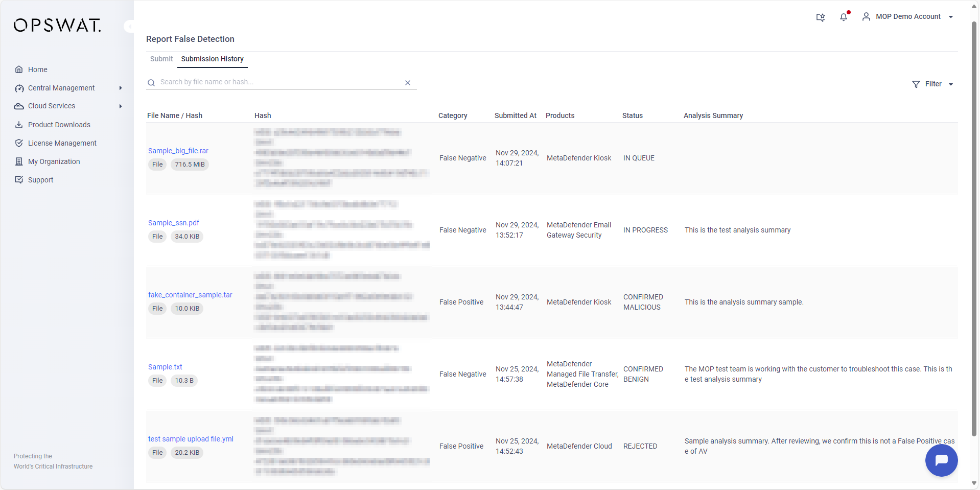The height and width of the screenshot is (490, 980).
Task: Click the 34.0 KiB size badge
Action: tap(187, 237)
